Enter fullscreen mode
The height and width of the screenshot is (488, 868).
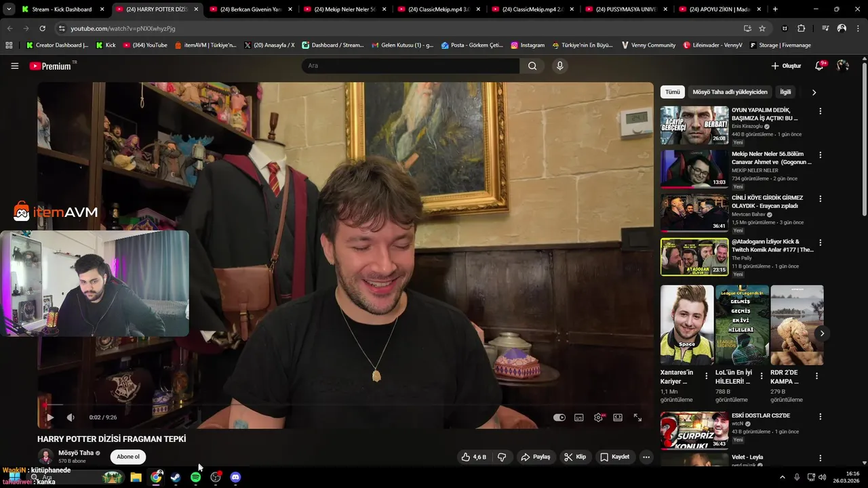[637, 418]
